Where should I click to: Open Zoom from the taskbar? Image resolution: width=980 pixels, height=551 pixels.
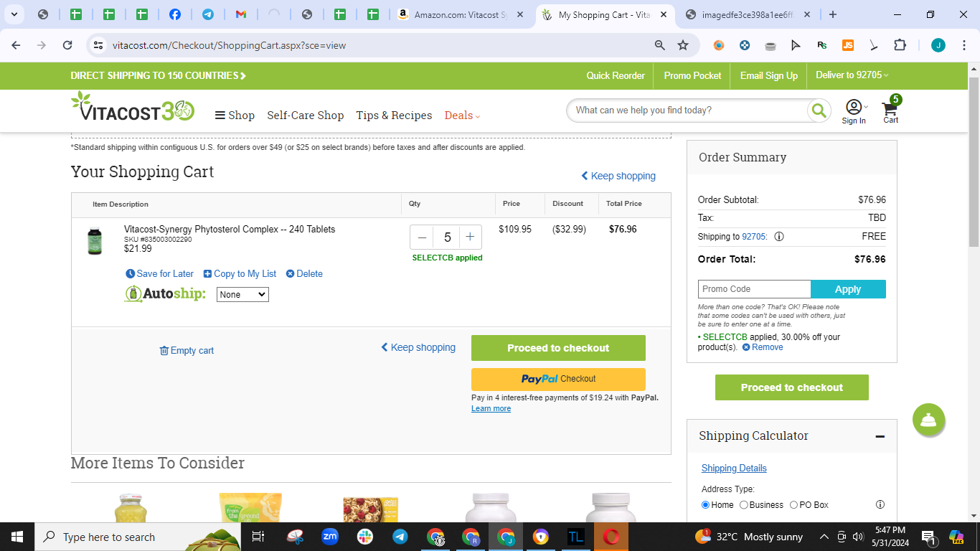tap(330, 537)
